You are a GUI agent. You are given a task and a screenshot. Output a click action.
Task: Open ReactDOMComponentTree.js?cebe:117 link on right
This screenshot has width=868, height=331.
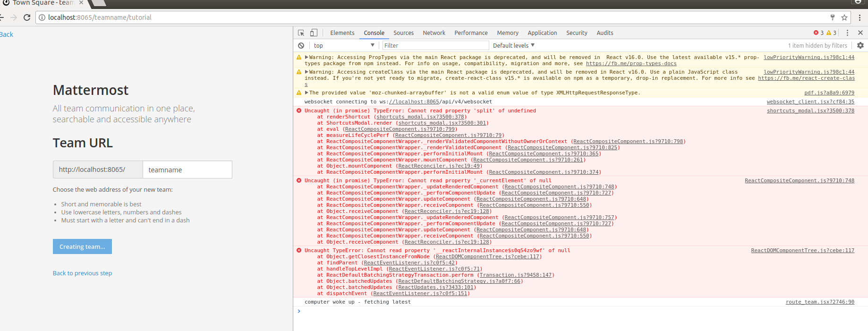[x=803, y=250]
